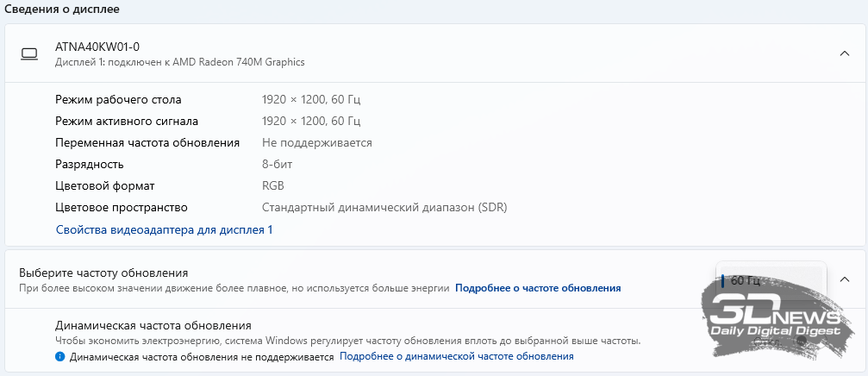The image size is (868, 376).
Task: Open link Подробнее о частоте обновления
Action: [538, 288]
